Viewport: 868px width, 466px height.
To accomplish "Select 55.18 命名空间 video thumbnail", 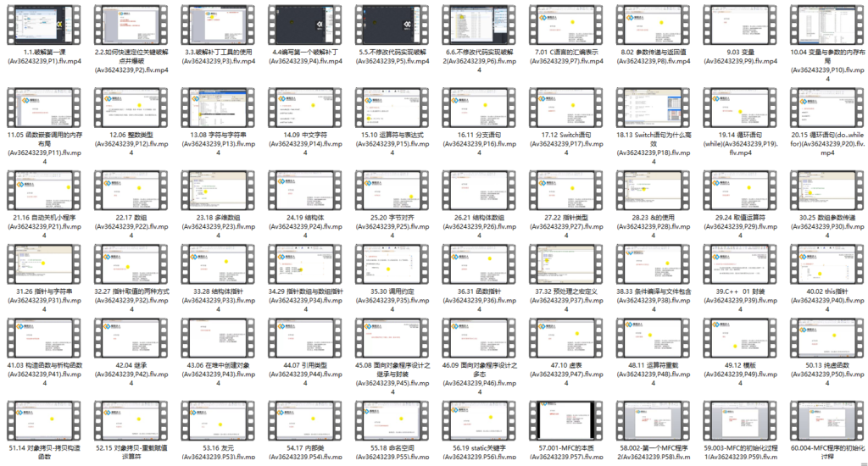I will [x=392, y=420].
